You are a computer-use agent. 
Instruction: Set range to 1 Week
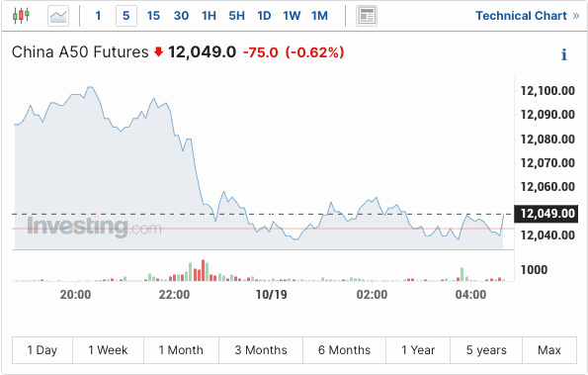108,350
